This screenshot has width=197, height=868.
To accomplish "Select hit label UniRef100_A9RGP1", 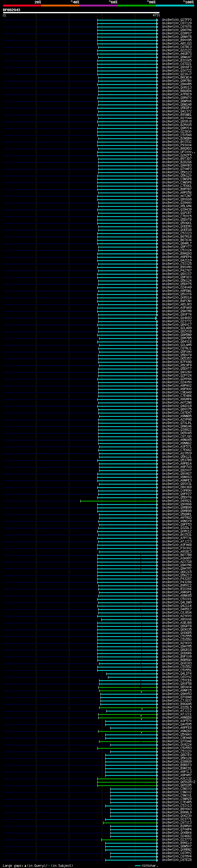I will (176, 592).
